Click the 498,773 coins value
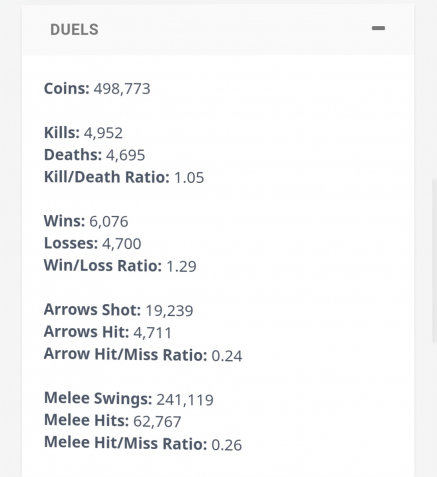This screenshot has height=477, width=437. click(x=122, y=89)
